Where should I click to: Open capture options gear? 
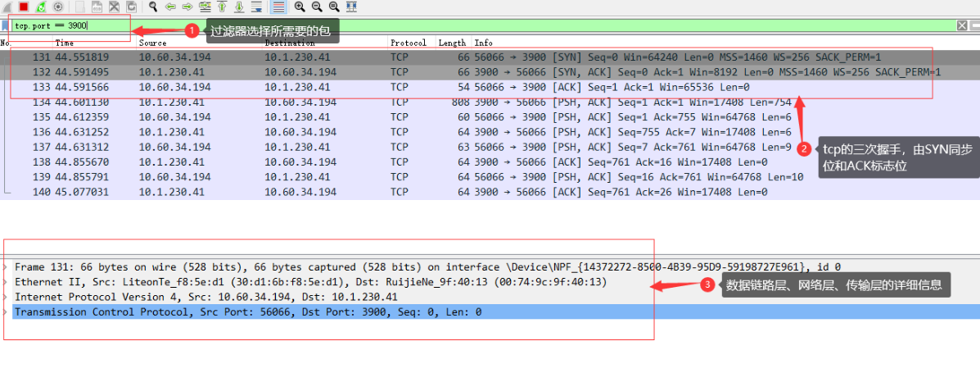tap(57, 7)
